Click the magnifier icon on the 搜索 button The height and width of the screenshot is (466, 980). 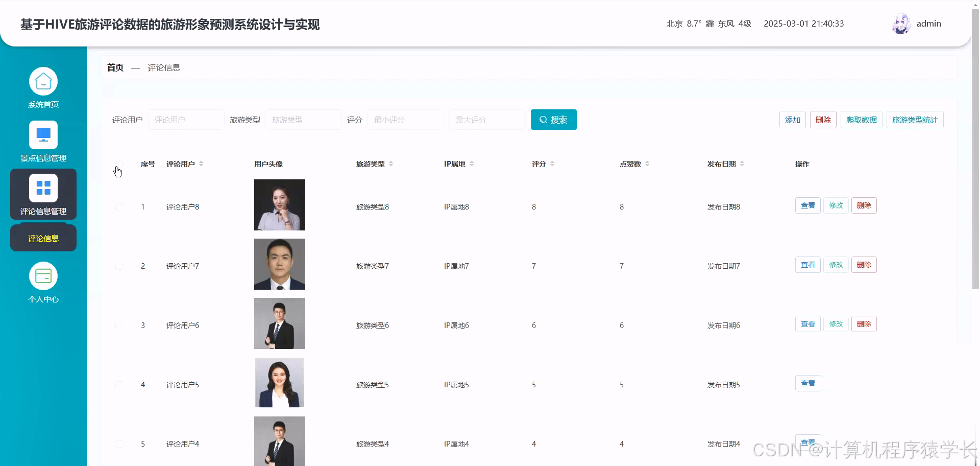point(543,120)
